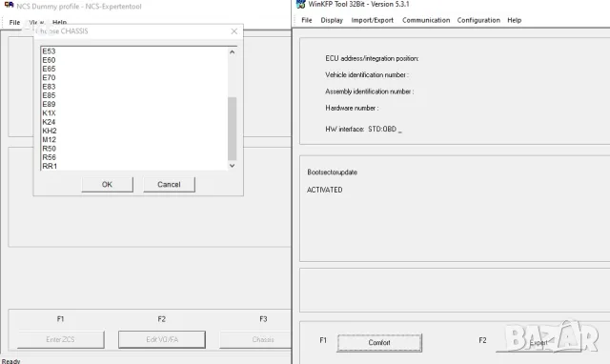Click the Comfort F1 button in WinKFP
The width and height of the screenshot is (610, 364).
(379, 343)
